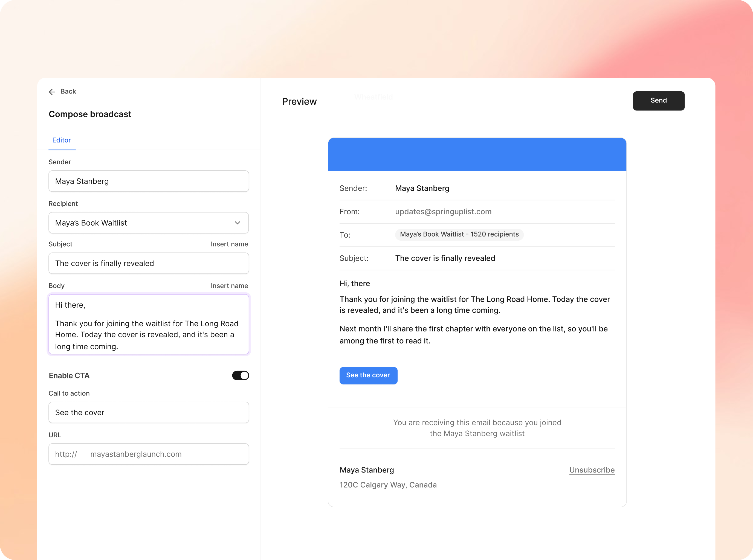Viewport: 753px width, 560px height.
Task: Focus the Body text area
Action: [x=149, y=324]
